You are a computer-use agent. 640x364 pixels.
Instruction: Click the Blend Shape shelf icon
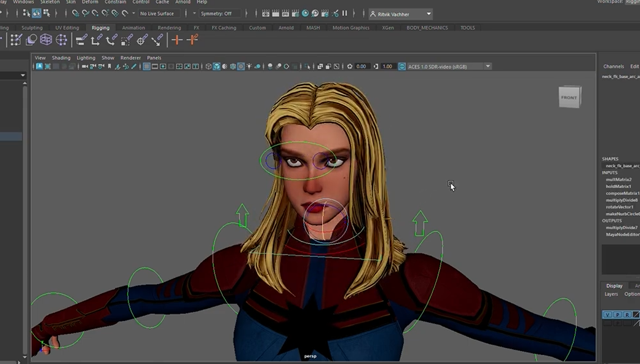31,39
